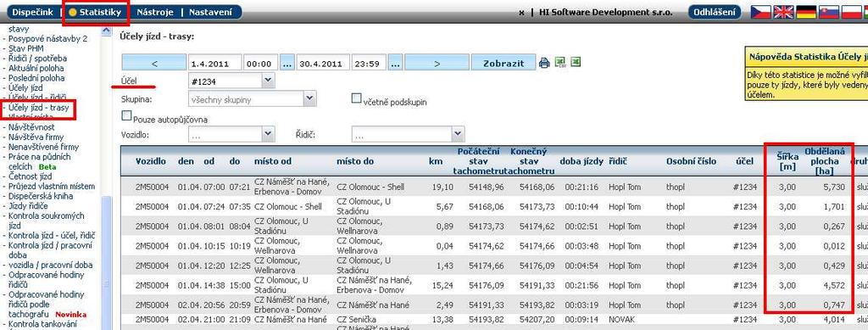Open 'Četnost jízd' sidebar link

click(x=30, y=176)
